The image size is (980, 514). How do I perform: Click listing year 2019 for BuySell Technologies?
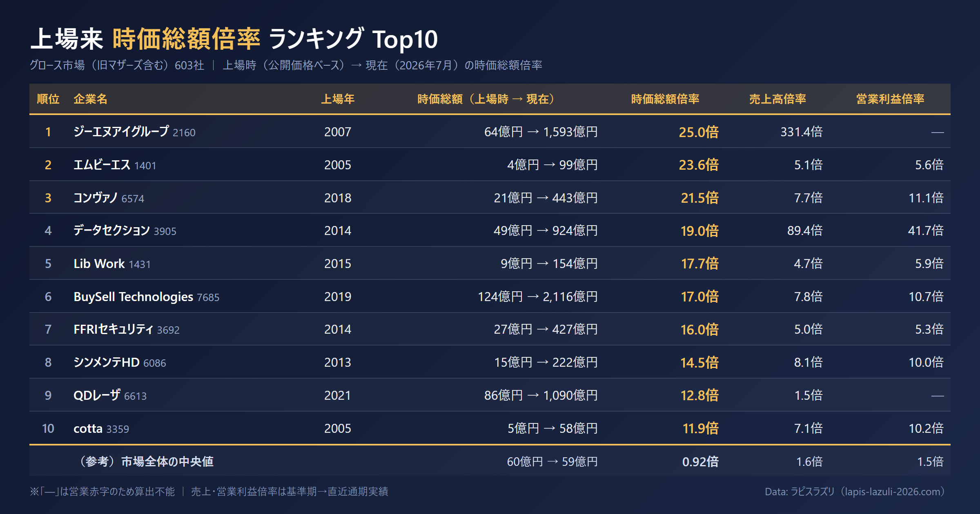click(338, 297)
